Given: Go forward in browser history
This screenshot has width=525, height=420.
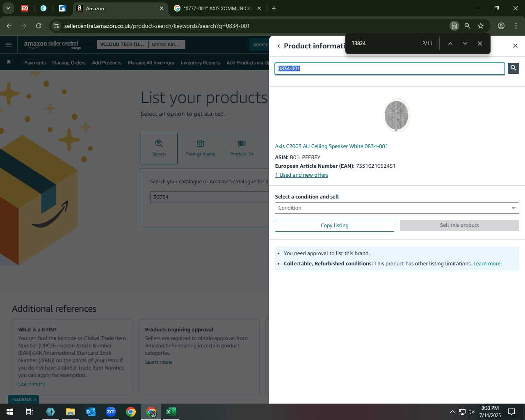Looking at the screenshot, I should click(24, 26).
